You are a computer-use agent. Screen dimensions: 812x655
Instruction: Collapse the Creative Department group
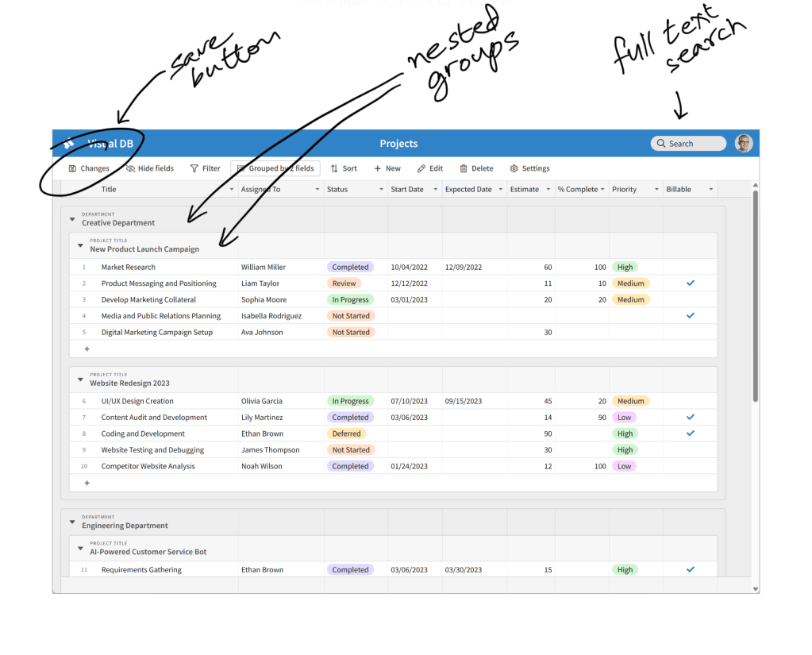pyautogui.click(x=72, y=219)
